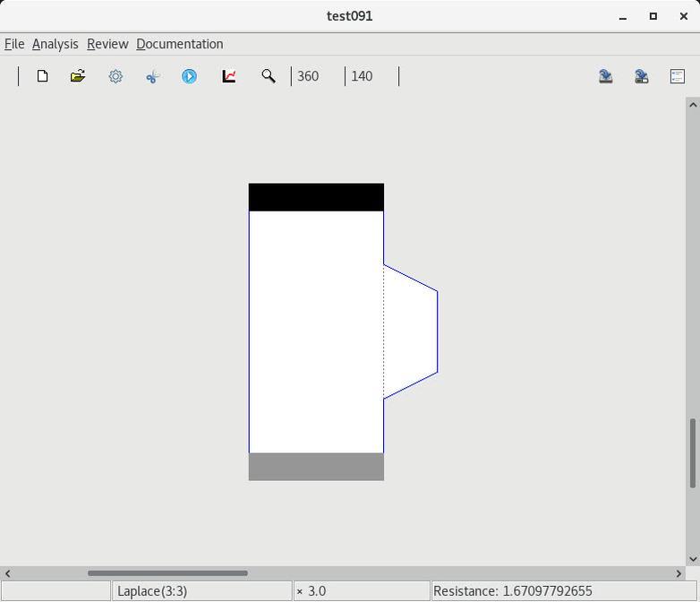
Task: Click the new document icon
Action: (42, 76)
